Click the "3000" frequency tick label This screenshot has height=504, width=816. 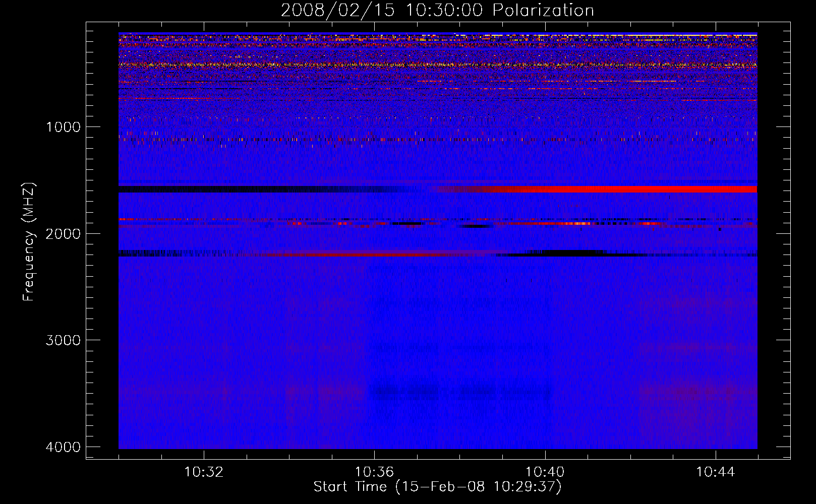click(x=63, y=340)
